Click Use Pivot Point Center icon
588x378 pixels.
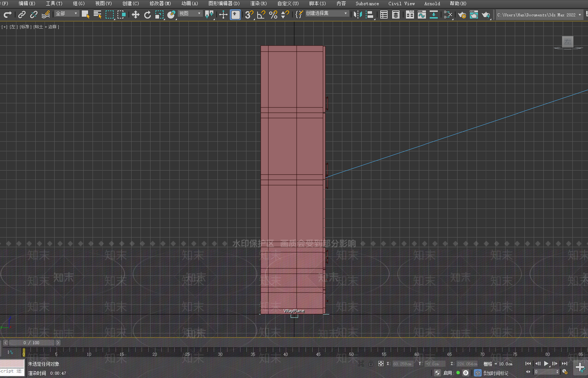tap(209, 15)
